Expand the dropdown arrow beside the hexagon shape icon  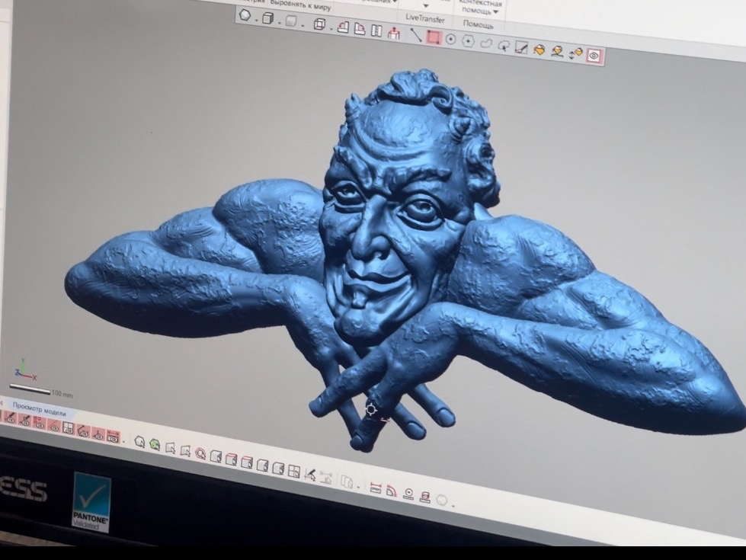point(258,18)
